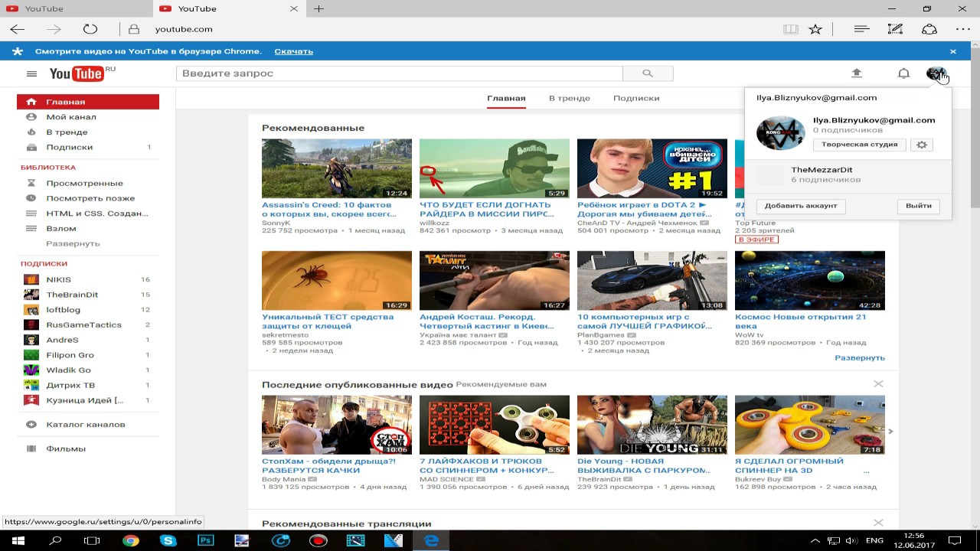Expand library with Развернуть in sidebar
Image resolution: width=980 pixels, height=551 pixels.
tap(73, 243)
